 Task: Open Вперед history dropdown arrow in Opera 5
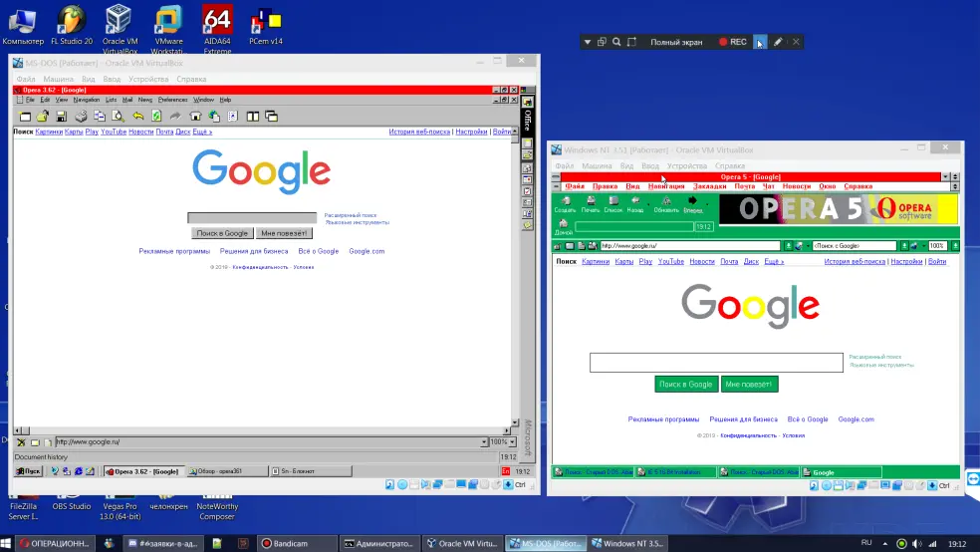click(x=707, y=204)
